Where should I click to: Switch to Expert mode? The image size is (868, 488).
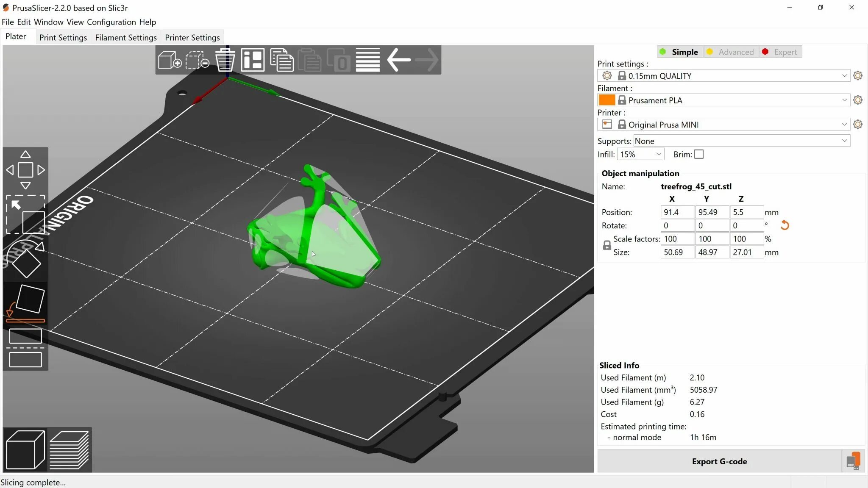pos(780,52)
